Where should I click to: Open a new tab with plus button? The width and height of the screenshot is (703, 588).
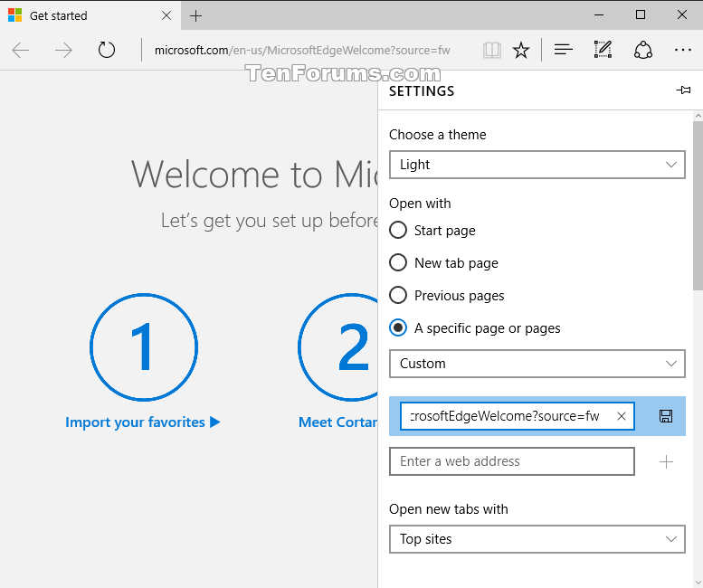pos(196,16)
